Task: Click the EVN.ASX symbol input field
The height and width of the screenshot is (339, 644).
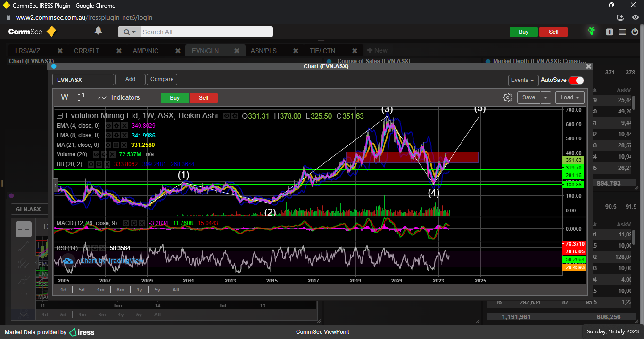Action: 83,80
